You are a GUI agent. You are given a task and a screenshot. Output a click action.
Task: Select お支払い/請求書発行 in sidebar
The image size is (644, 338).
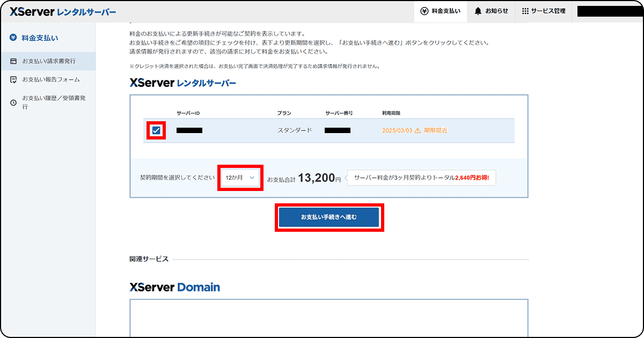48,61
